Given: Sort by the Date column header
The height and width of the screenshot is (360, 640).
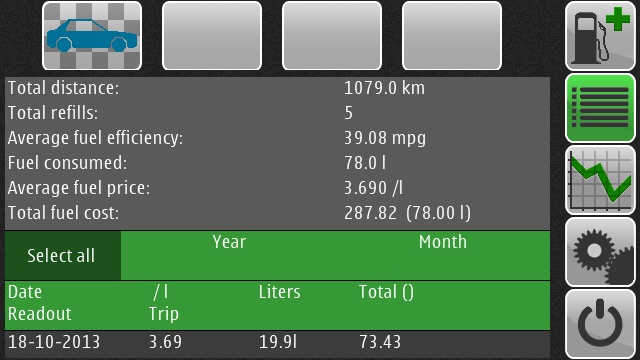Looking at the screenshot, I should (x=25, y=292).
